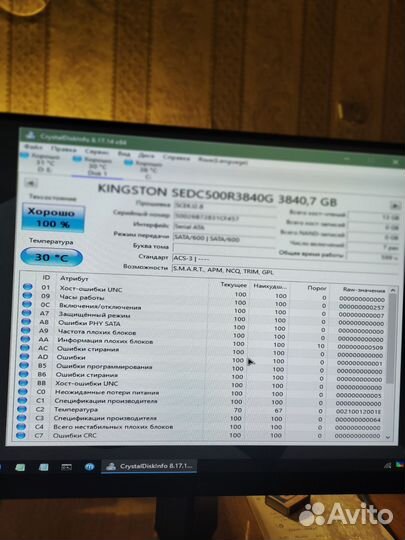Click the total host reads value field

pyautogui.click(x=374, y=217)
